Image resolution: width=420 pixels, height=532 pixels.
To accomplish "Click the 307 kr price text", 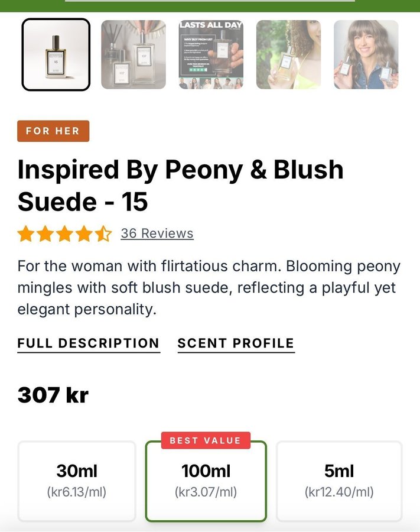I will click(x=53, y=395).
